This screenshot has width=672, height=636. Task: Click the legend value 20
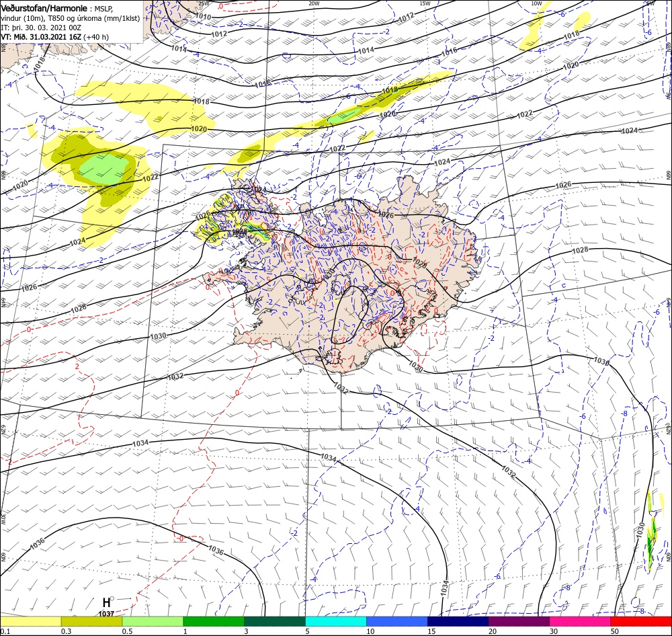click(493, 631)
